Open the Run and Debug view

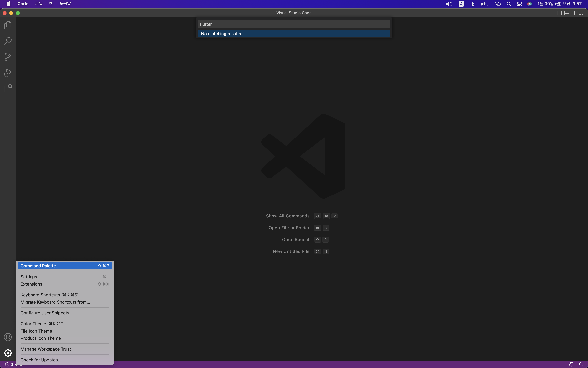pos(8,72)
